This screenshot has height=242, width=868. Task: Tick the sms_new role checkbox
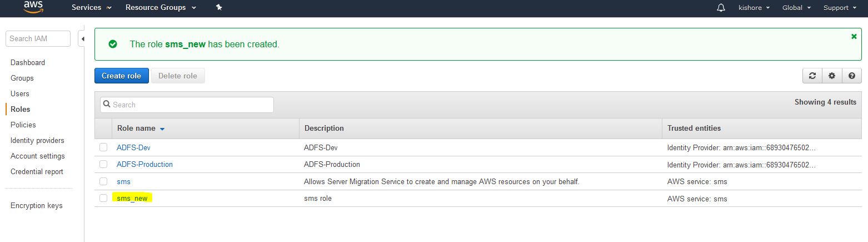(103, 198)
